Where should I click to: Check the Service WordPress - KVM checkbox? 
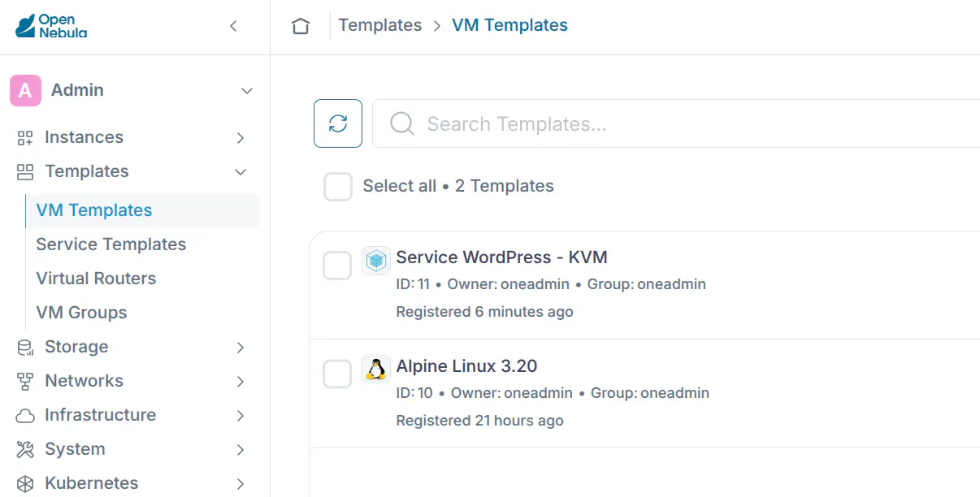tap(338, 266)
